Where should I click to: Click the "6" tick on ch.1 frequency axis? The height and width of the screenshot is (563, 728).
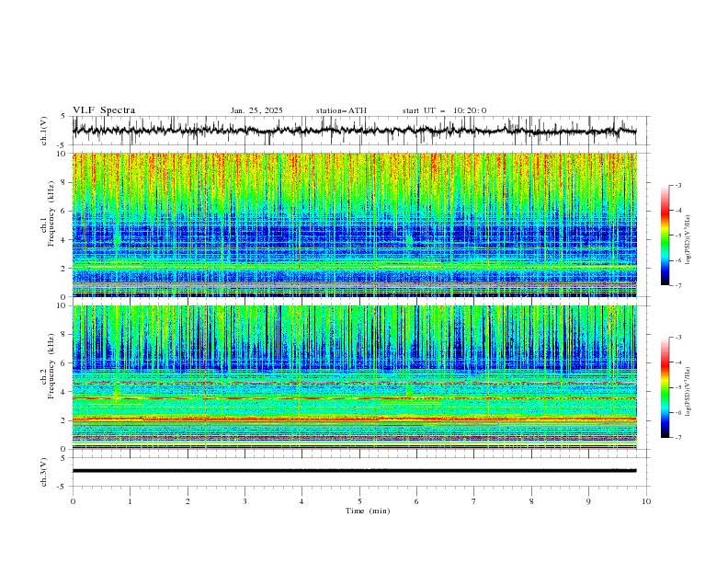(x=65, y=211)
